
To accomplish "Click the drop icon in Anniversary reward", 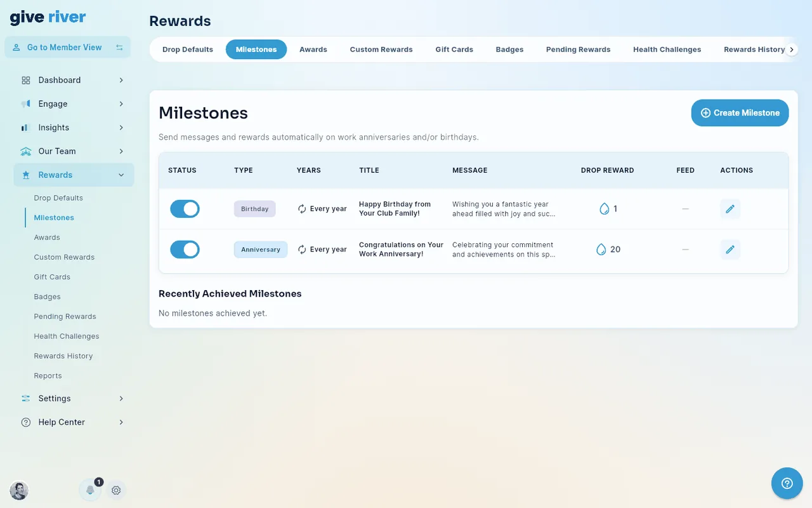I will coord(601,250).
